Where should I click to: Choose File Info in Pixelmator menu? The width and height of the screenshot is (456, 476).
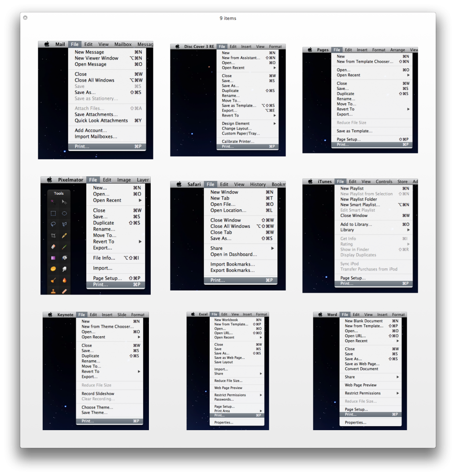coord(115,258)
